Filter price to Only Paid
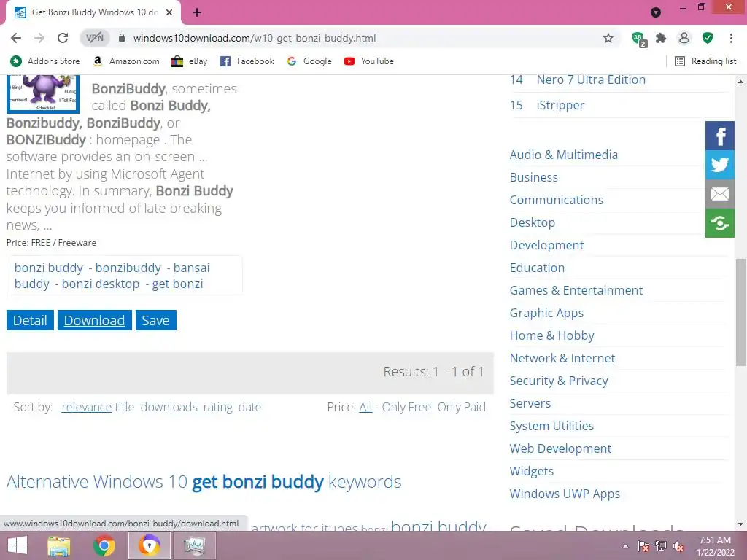Viewport: 747px width, 560px height. click(461, 407)
